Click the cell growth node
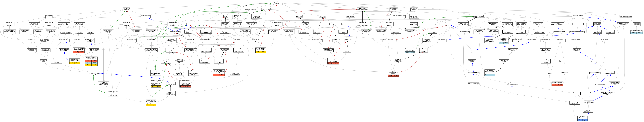The height and width of the screenshot is (122, 644). pyautogui.click(x=264, y=24)
